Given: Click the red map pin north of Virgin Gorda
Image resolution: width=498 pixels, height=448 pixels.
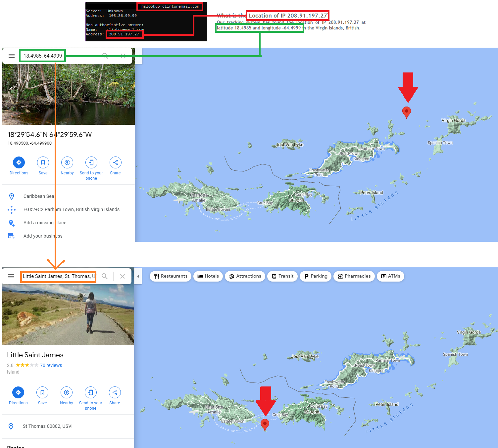Looking at the screenshot, I should coord(407,112).
